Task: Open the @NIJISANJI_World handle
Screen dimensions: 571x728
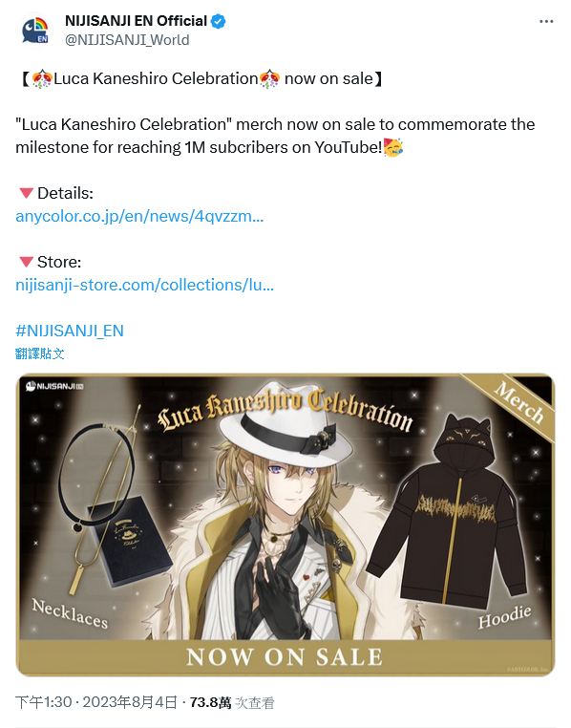Action: (x=127, y=40)
